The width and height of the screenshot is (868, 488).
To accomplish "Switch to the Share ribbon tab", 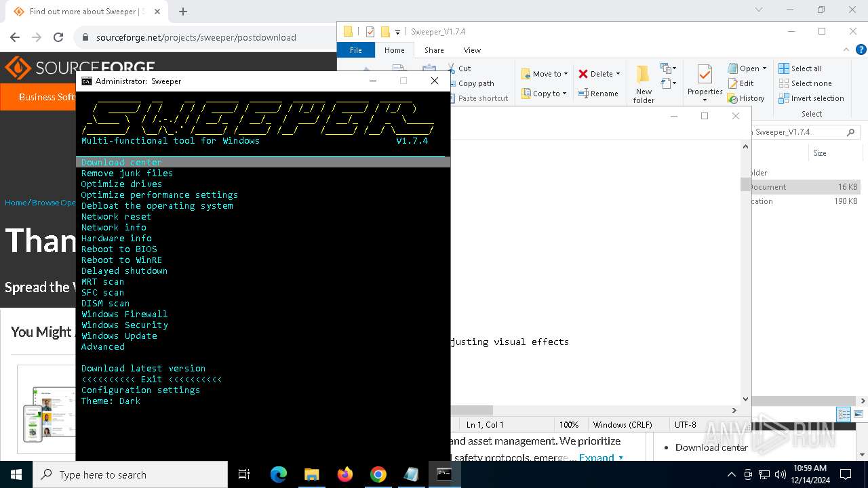I will pos(434,50).
